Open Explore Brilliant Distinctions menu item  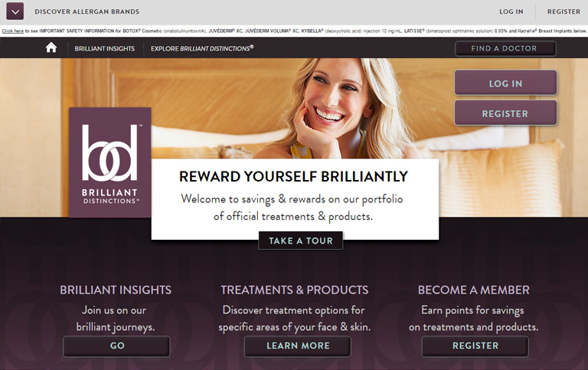[x=202, y=48]
